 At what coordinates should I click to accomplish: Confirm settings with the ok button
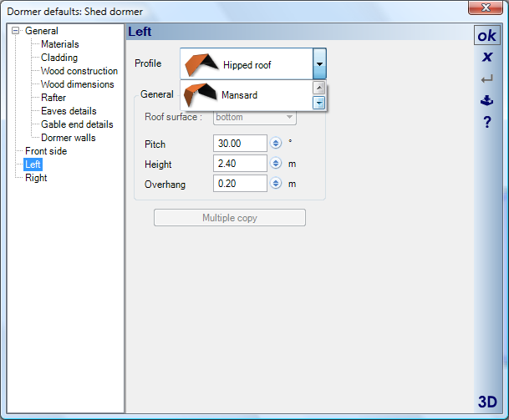click(x=486, y=36)
